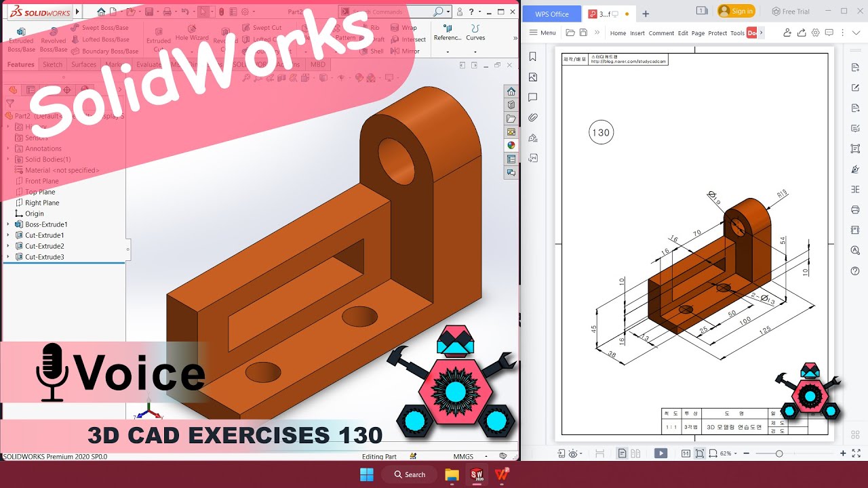Toggle WPS two-page view
The image size is (868, 488).
tap(635, 453)
